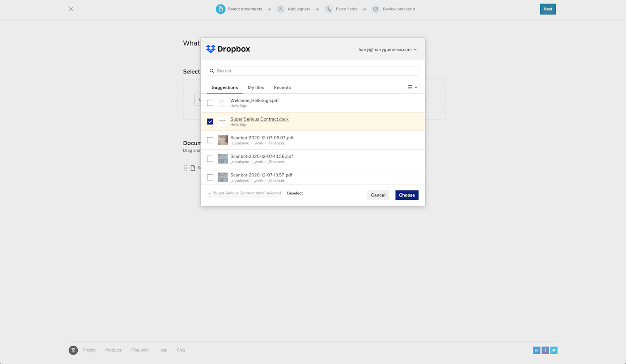This screenshot has width=626, height=364.
Task: Switch to the Recents tab
Action: (282, 88)
